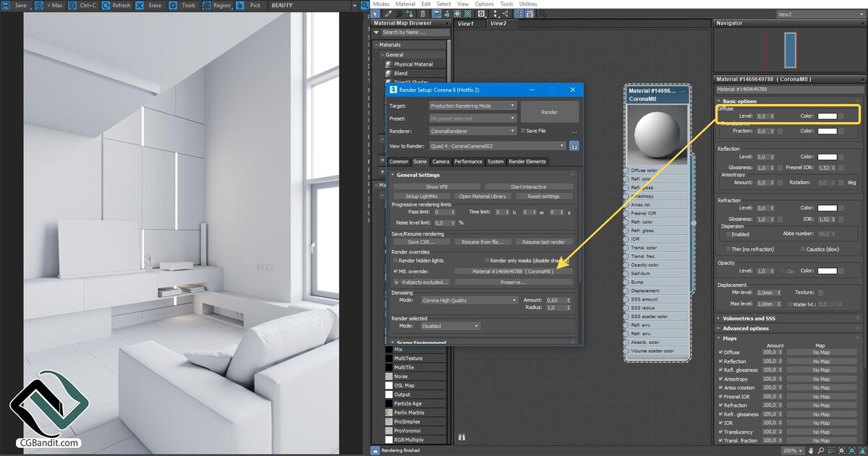Enable Render only masks checkbox
Screen dimensions: 868x456
486,260
